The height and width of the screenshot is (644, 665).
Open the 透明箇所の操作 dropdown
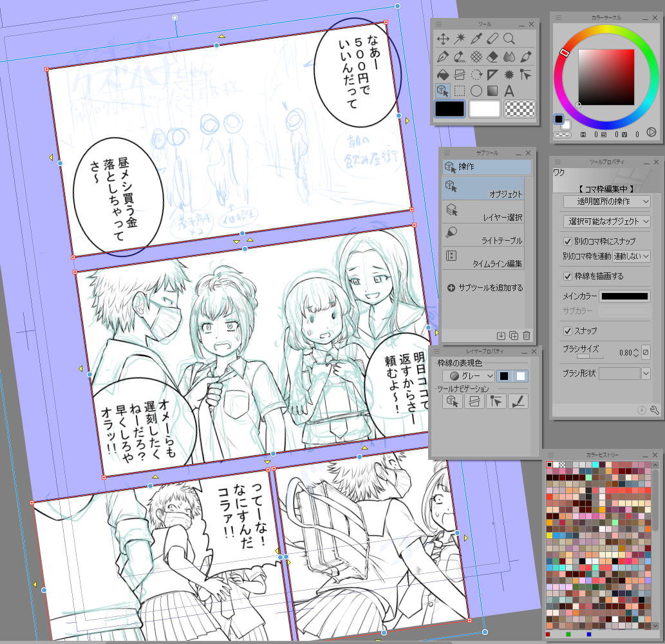click(x=607, y=201)
